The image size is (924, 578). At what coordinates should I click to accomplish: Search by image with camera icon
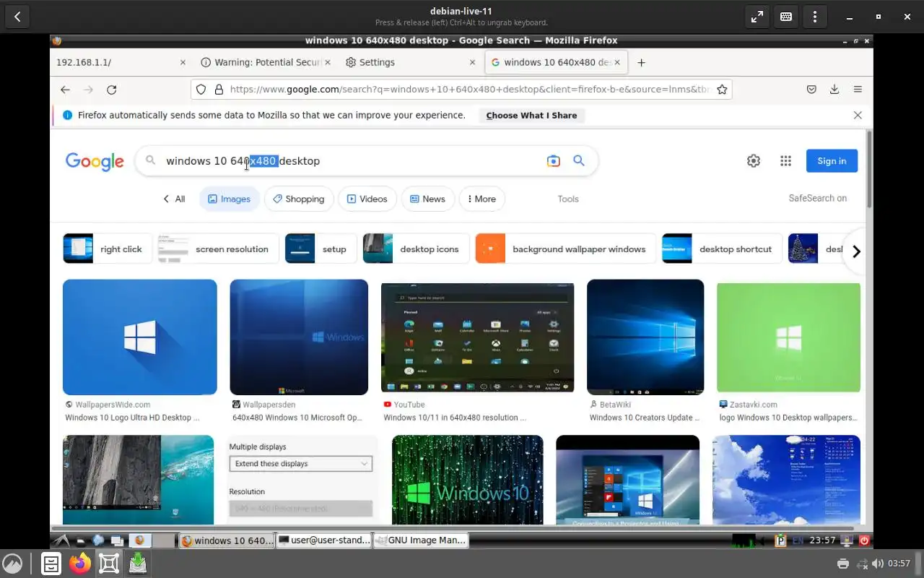[x=553, y=161]
